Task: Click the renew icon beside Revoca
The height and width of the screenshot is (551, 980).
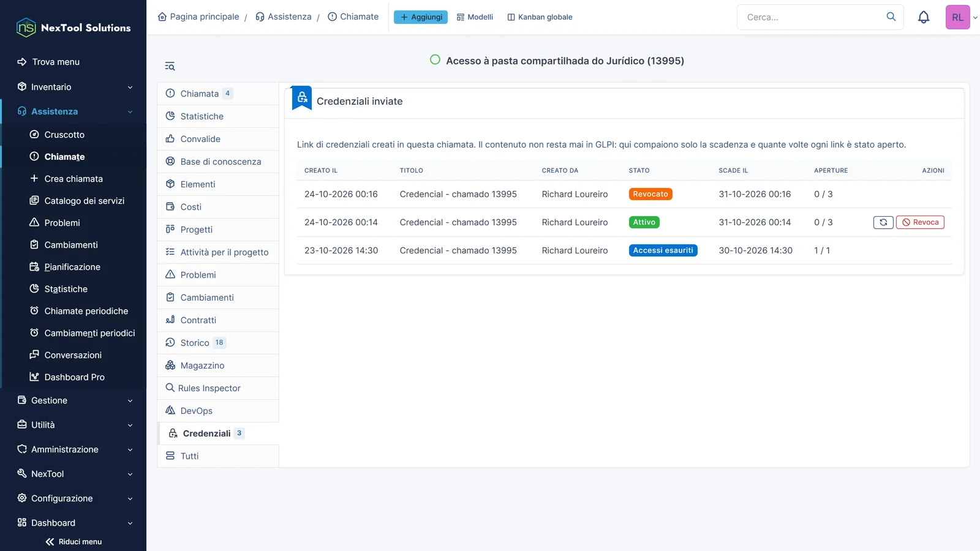Action: pos(883,222)
